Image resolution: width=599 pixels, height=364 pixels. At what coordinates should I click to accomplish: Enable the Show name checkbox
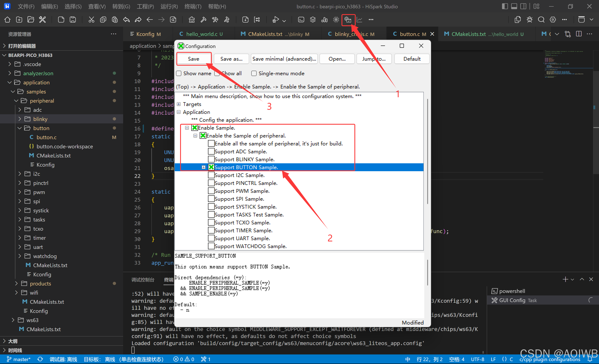tap(179, 73)
